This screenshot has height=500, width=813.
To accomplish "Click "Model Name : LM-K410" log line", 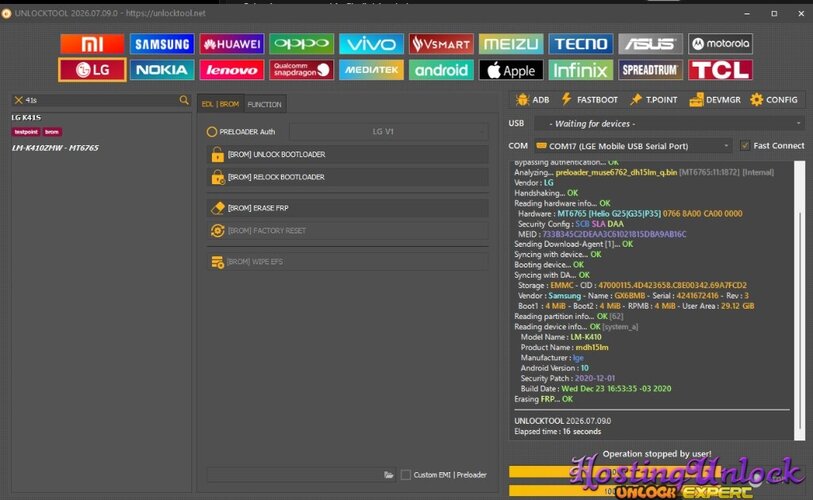I will tap(561, 337).
